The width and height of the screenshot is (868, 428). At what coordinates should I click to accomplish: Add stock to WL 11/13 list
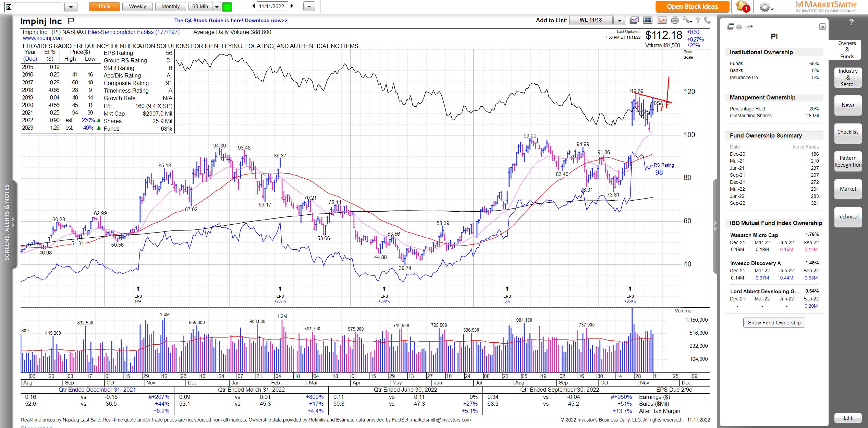point(591,20)
